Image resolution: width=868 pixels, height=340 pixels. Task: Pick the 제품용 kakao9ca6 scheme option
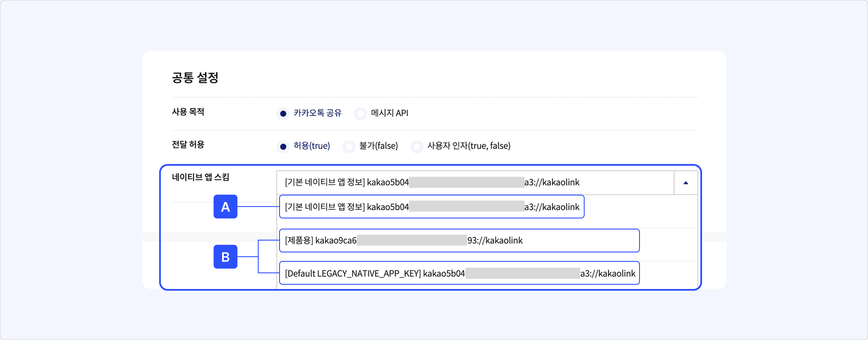(x=459, y=241)
